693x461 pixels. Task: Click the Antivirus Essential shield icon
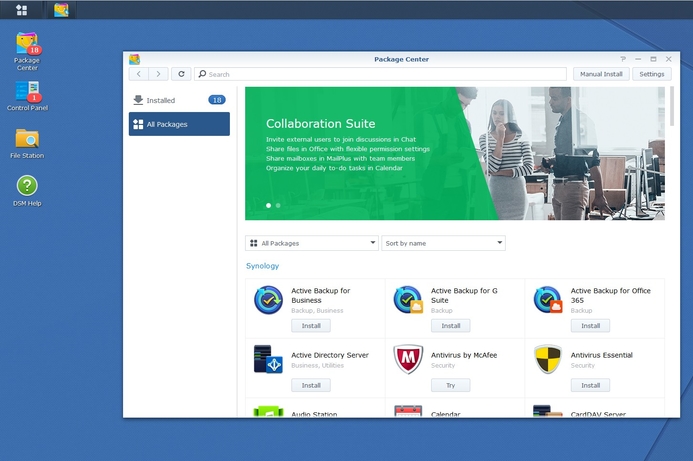(x=548, y=359)
